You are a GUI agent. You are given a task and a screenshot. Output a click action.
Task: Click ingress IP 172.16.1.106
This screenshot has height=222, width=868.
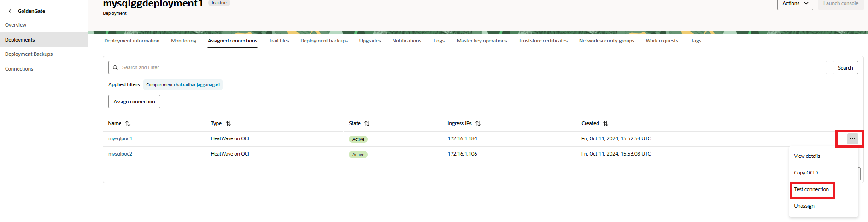click(x=462, y=154)
